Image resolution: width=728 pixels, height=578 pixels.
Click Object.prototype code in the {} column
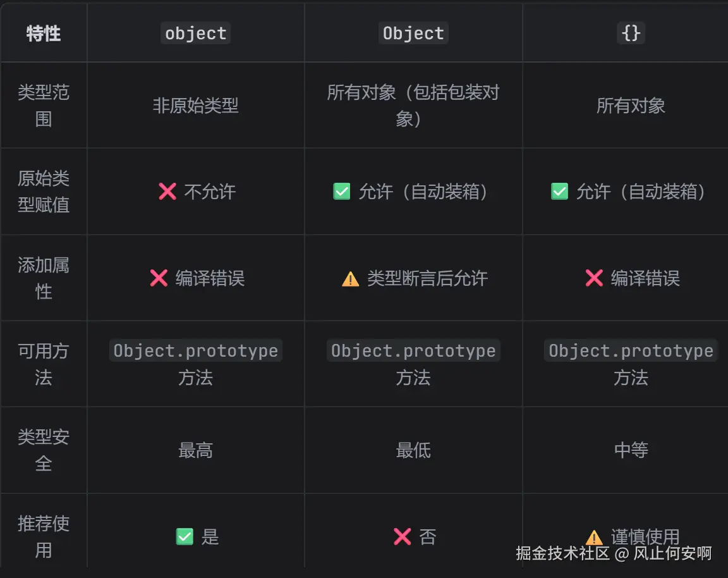coord(631,351)
